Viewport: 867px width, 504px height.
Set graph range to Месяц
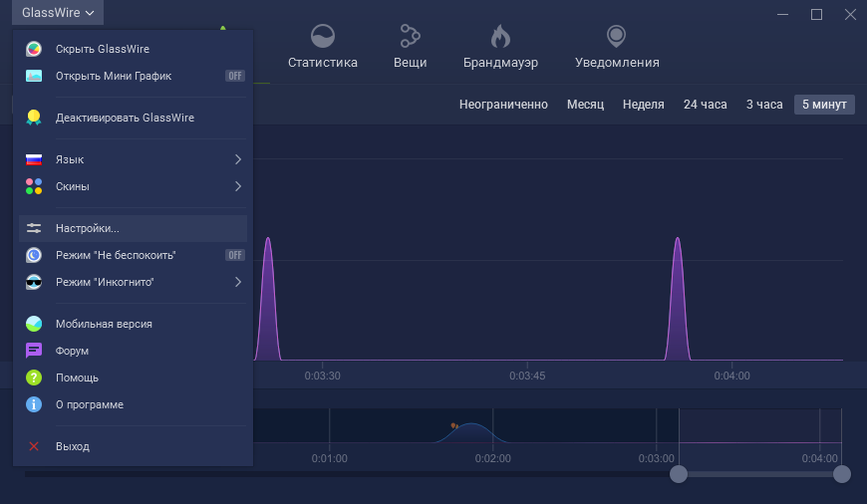pyautogui.click(x=585, y=105)
